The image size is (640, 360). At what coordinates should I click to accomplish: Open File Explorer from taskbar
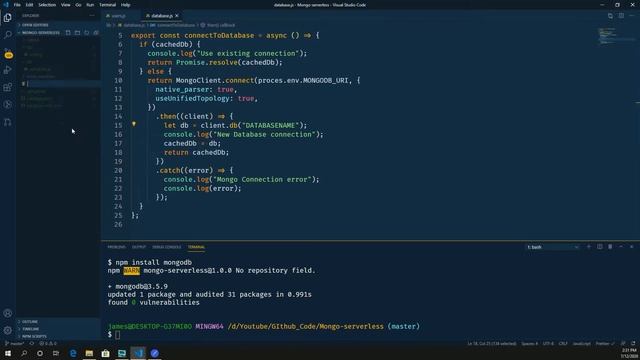coord(89,353)
